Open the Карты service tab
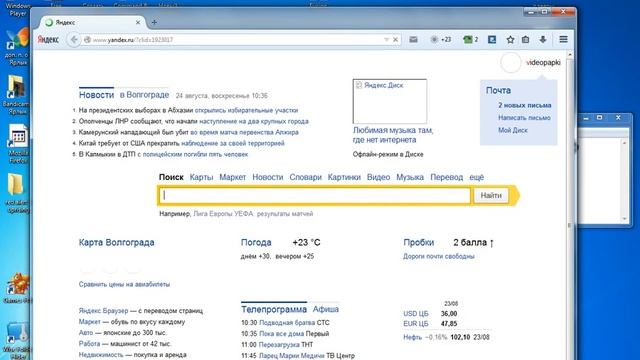640x360 pixels. (x=201, y=177)
